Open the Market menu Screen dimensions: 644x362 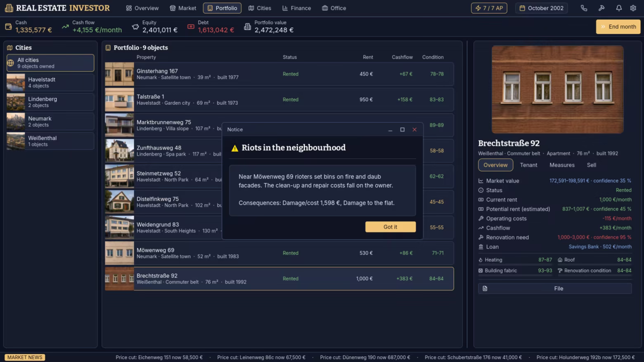(x=183, y=8)
